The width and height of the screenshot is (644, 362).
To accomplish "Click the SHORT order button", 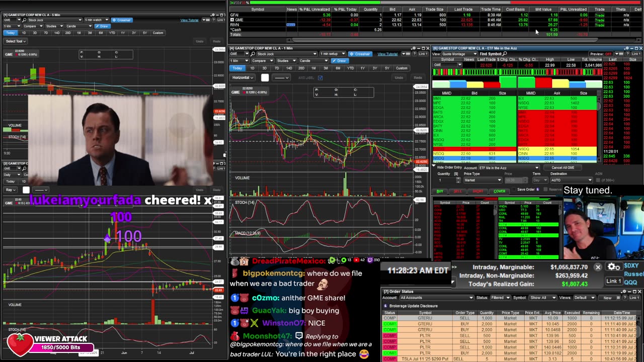I will click(478, 191).
